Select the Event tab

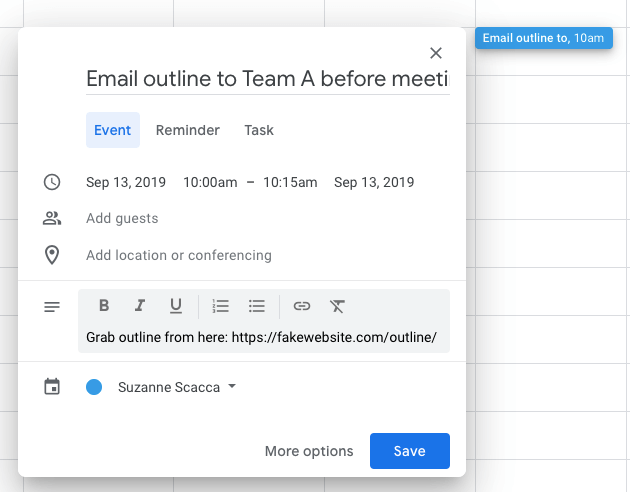113,130
